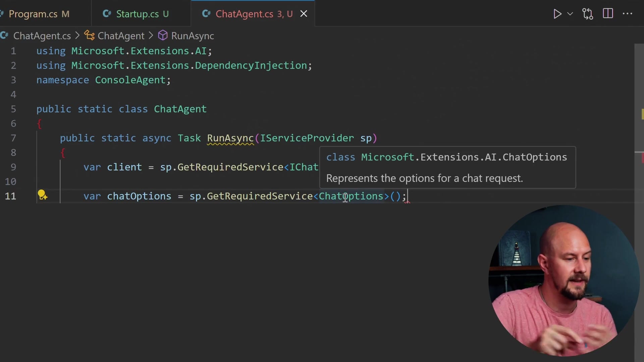Image resolution: width=644 pixels, height=362 pixels.
Task: Open the ChatAgent.cs breadcrumb dropdown
Action: click(42, 36)
